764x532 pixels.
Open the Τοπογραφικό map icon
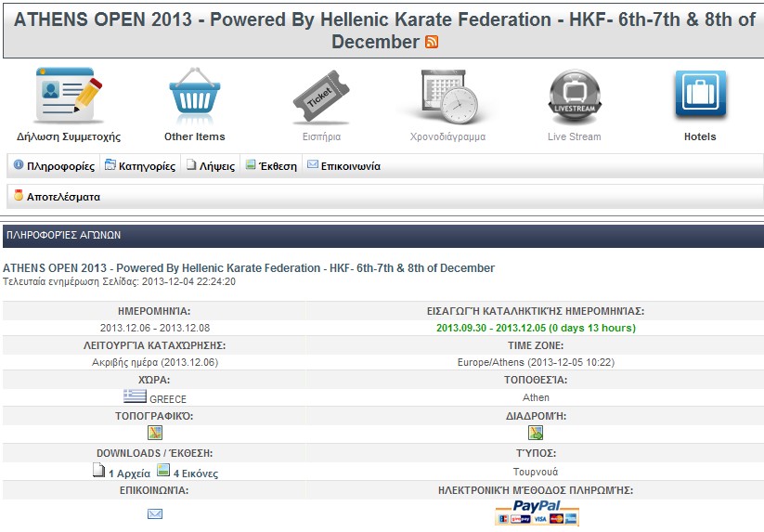click(x=155, y=433)
